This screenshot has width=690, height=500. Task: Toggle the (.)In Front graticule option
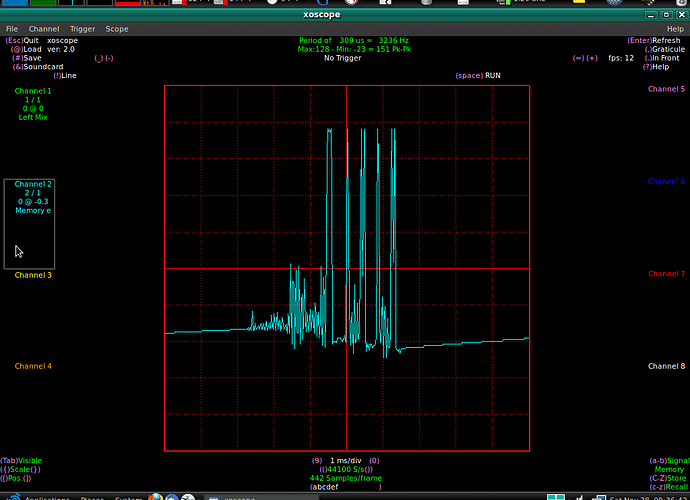click(662, 58)
